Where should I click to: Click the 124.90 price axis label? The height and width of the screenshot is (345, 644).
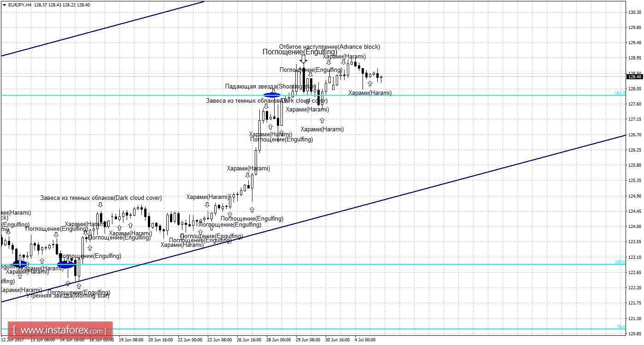(635, 196)
